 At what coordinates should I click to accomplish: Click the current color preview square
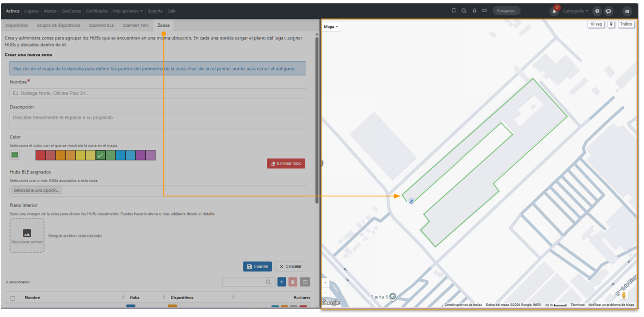click(15, 155)
